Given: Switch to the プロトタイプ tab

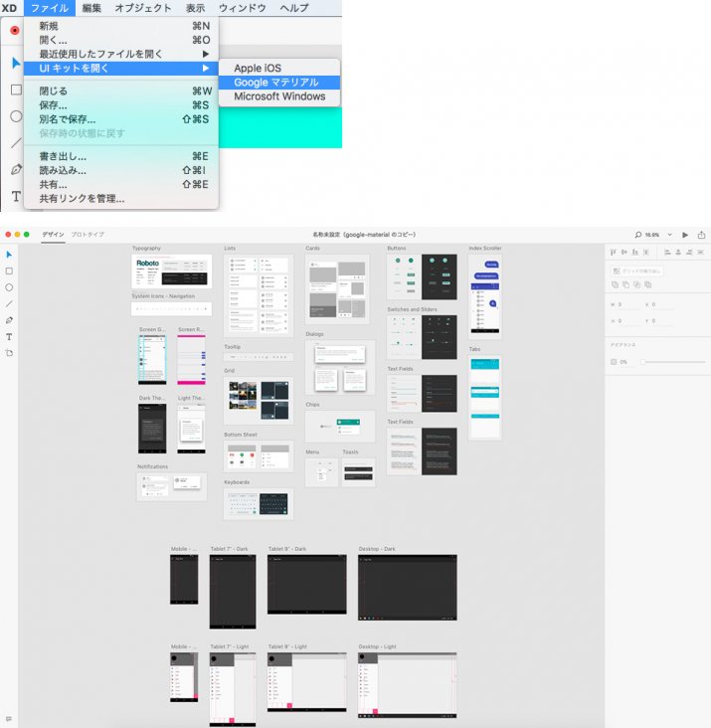Looking at the screenshot, I should 88,235.
